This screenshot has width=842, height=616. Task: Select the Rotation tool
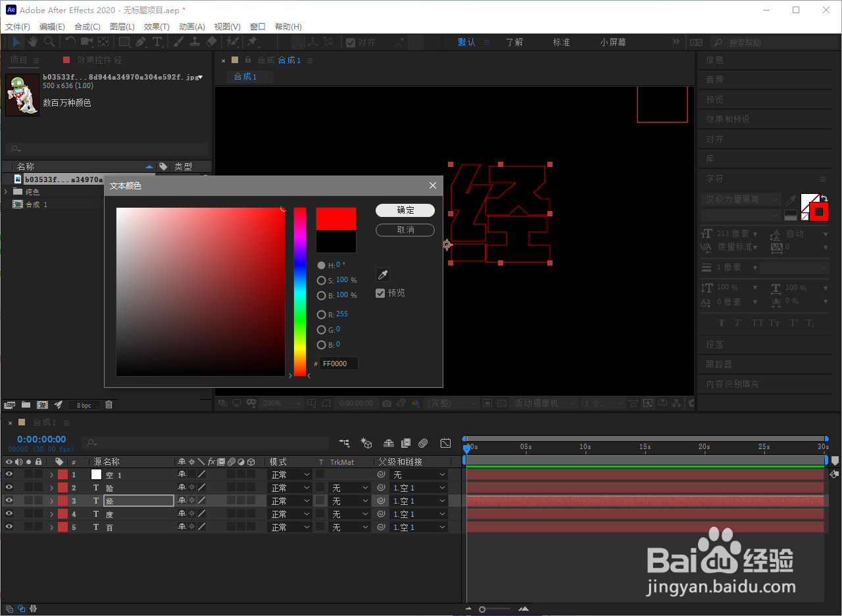click(70, 41)
